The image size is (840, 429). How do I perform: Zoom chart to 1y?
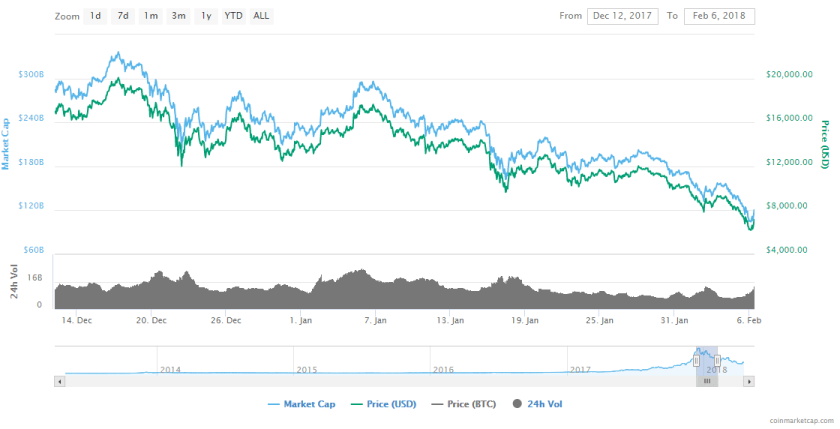[x=206, y=16]
